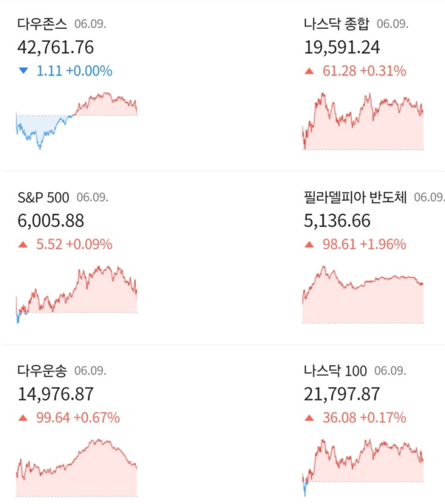Click the 42,761.76 다우존스 price value
The image size is (445, 504).
click(x=56, y=48)
